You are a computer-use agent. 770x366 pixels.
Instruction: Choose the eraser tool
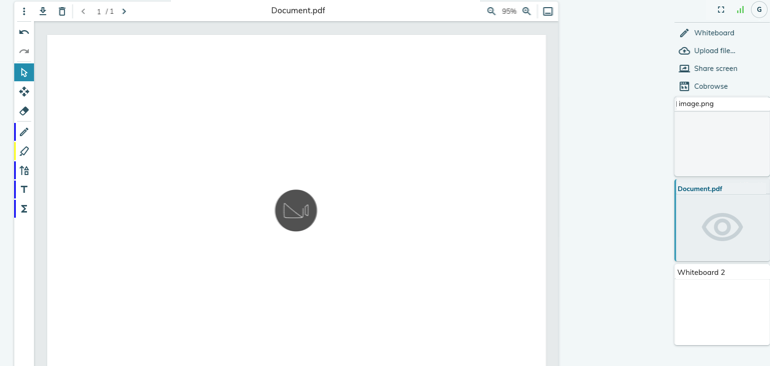pyautogui.click(x=24, y=111)
